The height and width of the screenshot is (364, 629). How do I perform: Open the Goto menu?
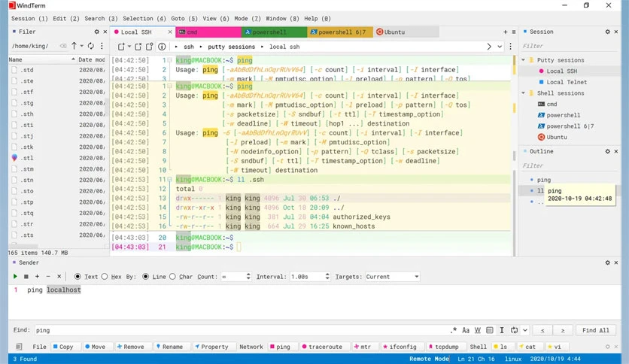point(184,19)
